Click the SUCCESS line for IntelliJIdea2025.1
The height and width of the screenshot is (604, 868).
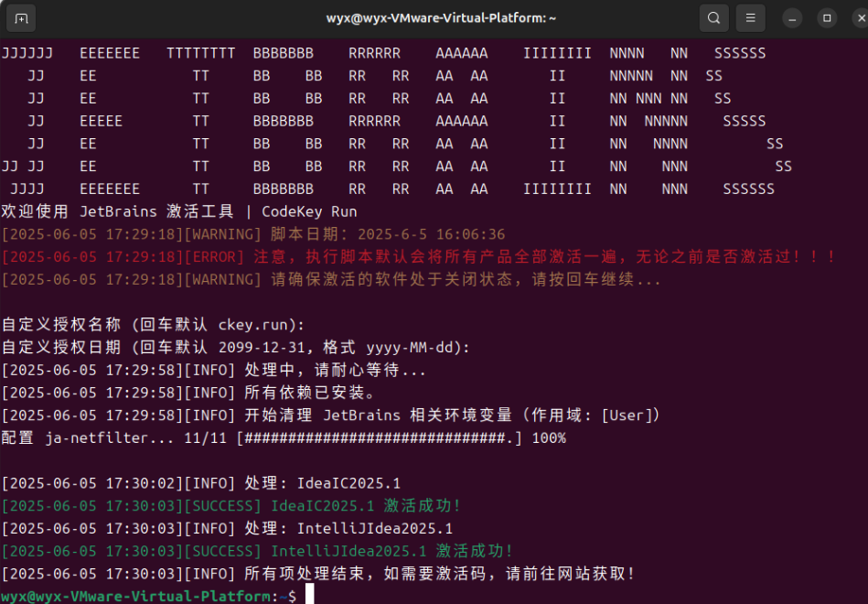pos(257,551)
